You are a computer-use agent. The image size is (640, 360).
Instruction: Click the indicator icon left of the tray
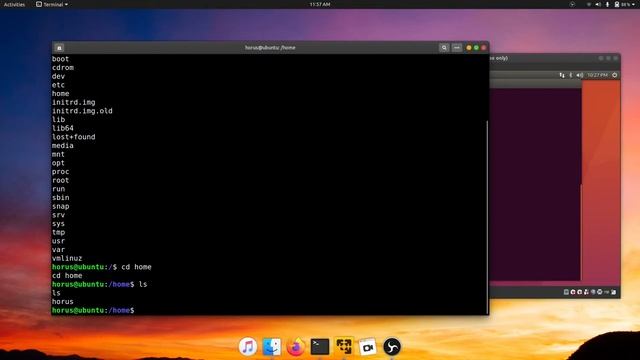coord(572,4)
